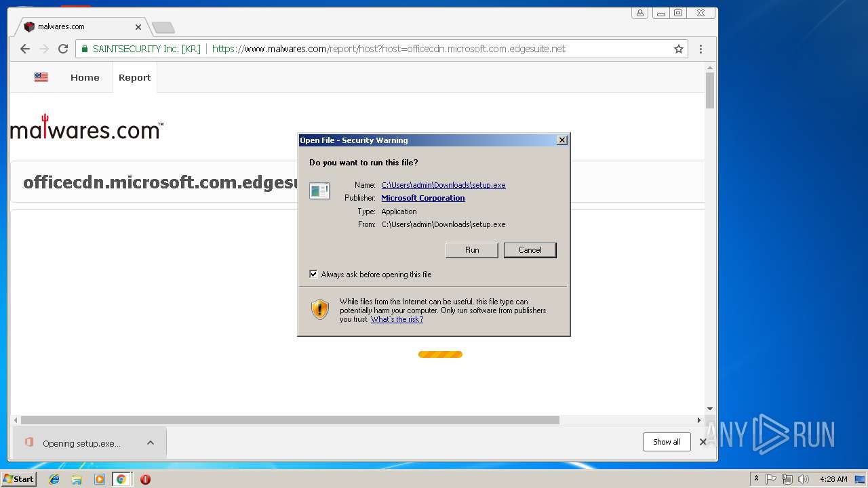Screen dimensions: 868x488
Task: Click Show all downloads button
Action: [x=667, y=442]
